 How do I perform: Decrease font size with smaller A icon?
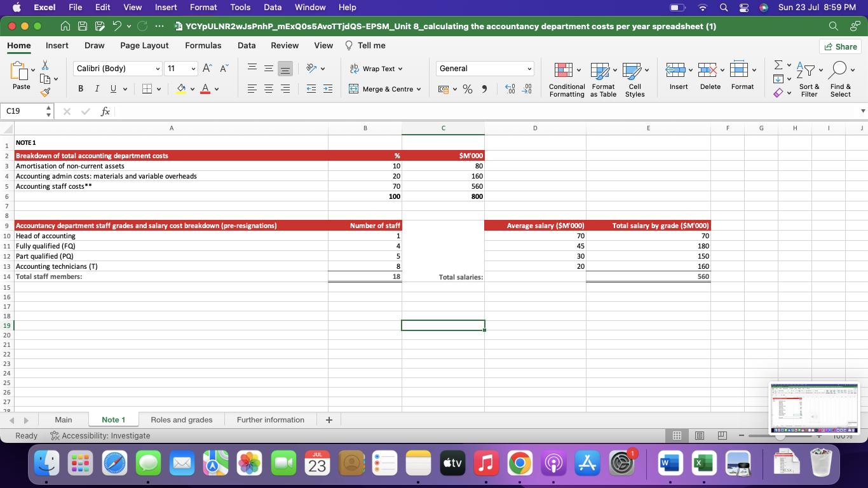click(224, 69)
